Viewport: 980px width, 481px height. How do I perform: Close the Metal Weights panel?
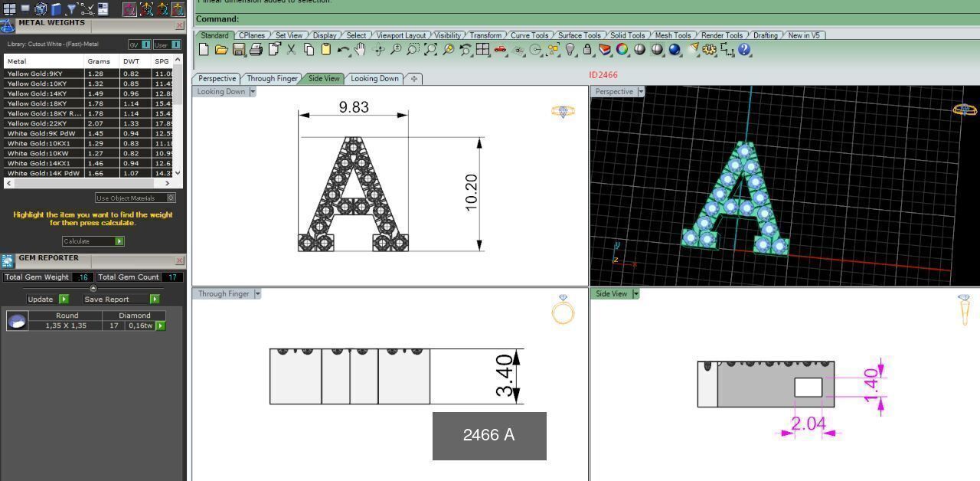[180, 25]
